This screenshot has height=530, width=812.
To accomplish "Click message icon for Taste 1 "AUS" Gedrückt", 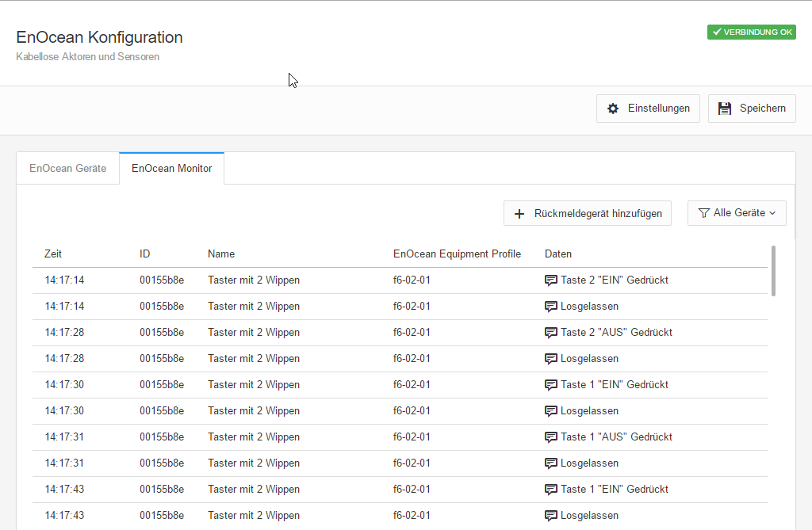I will [551, 437].
